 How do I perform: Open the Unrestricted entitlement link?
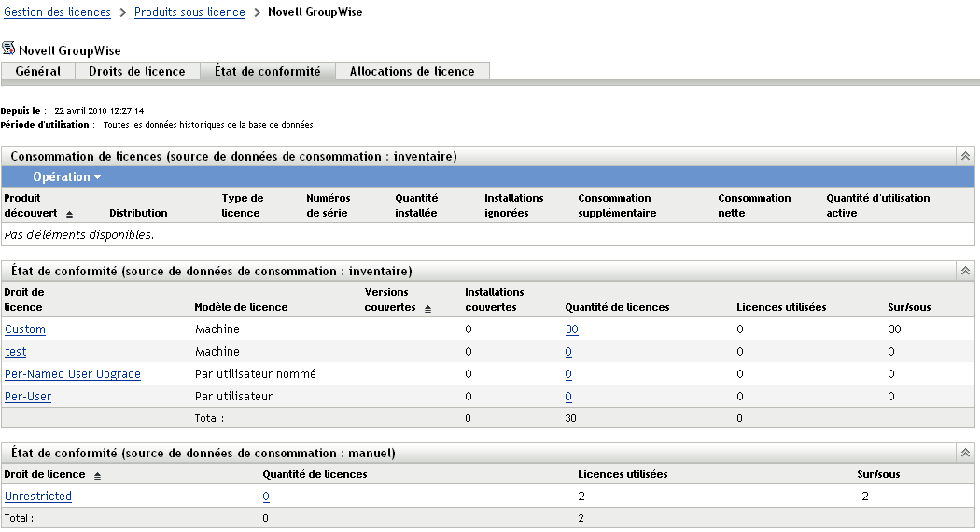pyautogui.click(x=38, y=497)
